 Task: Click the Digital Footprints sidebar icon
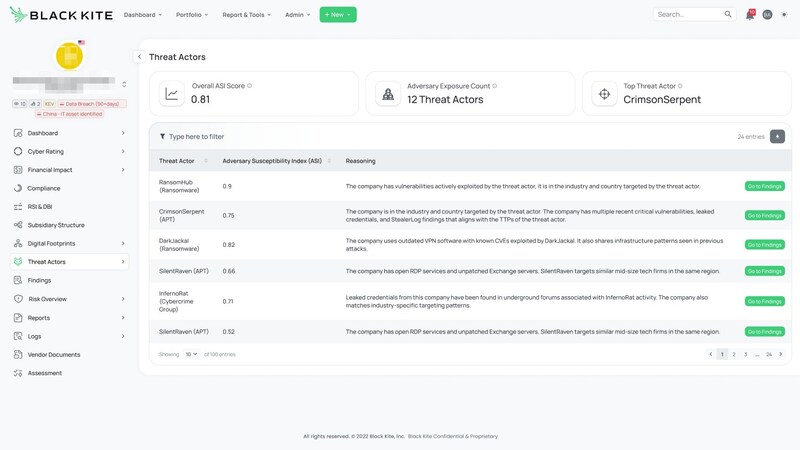(18, 243)
